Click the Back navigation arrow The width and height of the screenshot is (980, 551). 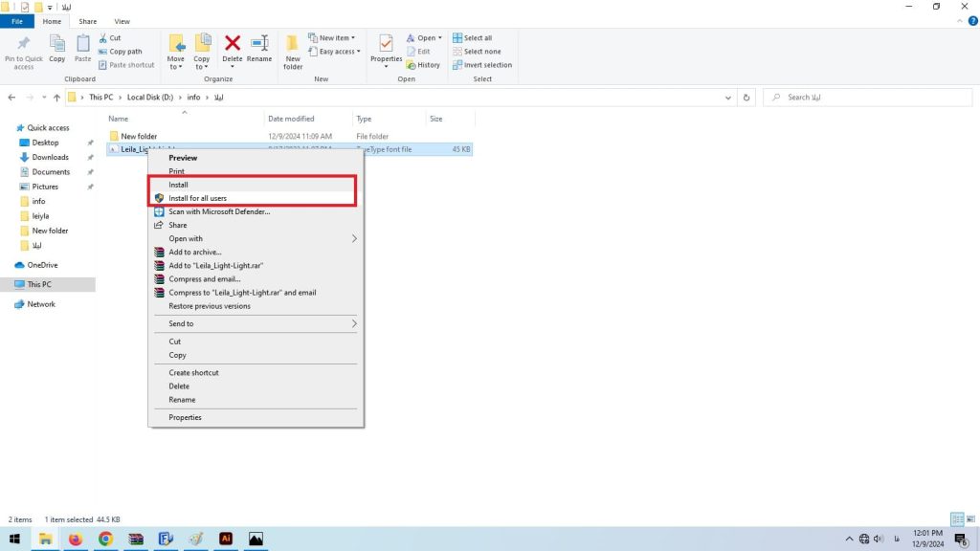[x=11, y=97]
